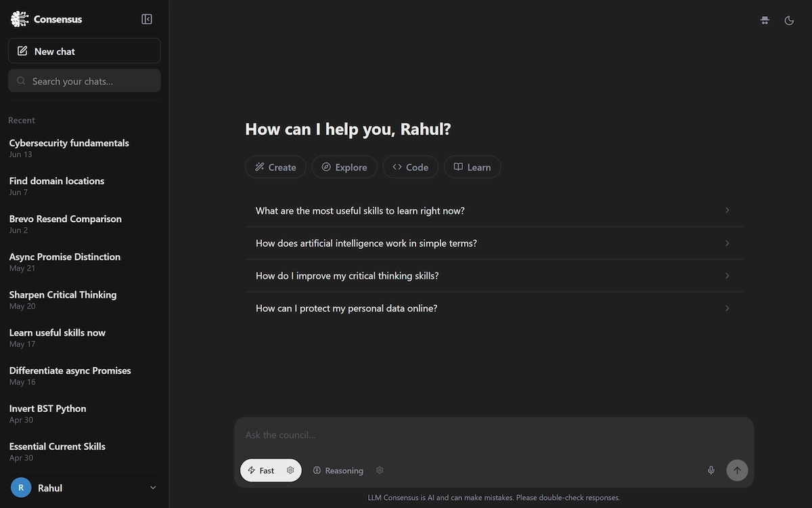Click chevron beside critical thinking question
This screenshot has width=812, height=508.
(727, 276)
